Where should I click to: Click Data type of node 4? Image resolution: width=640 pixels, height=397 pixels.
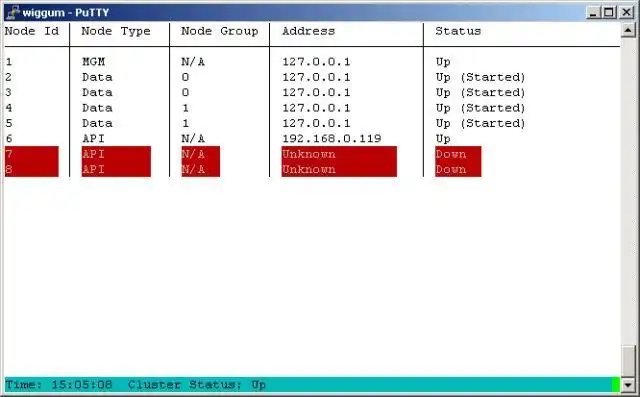click(x=97, y=108)
